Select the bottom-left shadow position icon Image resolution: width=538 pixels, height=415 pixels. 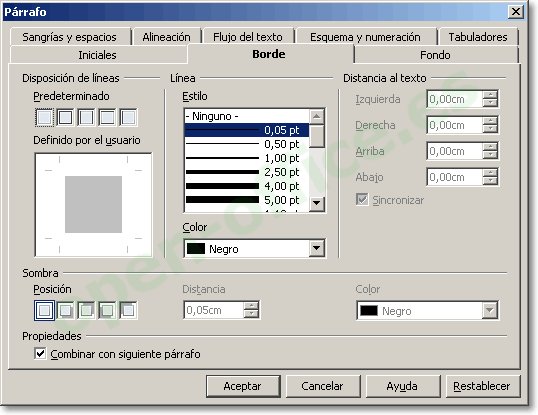(107, 310)
